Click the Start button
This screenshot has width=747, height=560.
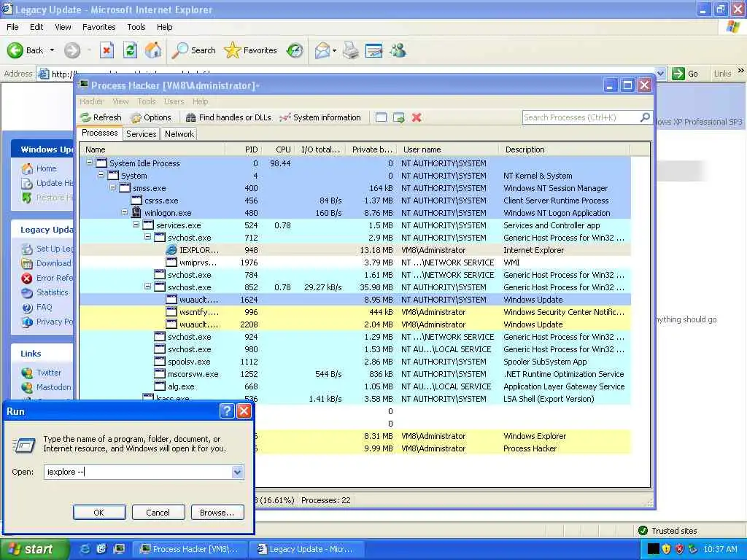pos(34,549)
